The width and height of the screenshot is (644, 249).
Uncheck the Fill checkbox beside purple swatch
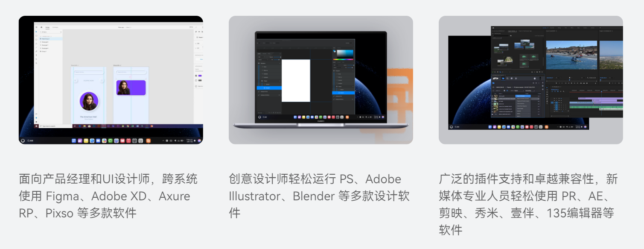pyautogui.click(x=196, y=76)
